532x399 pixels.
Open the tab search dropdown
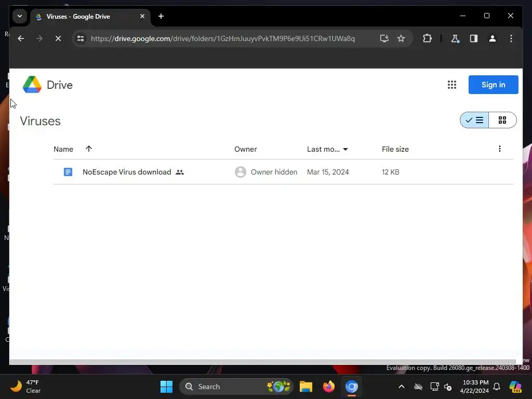(x=20, y=16)
